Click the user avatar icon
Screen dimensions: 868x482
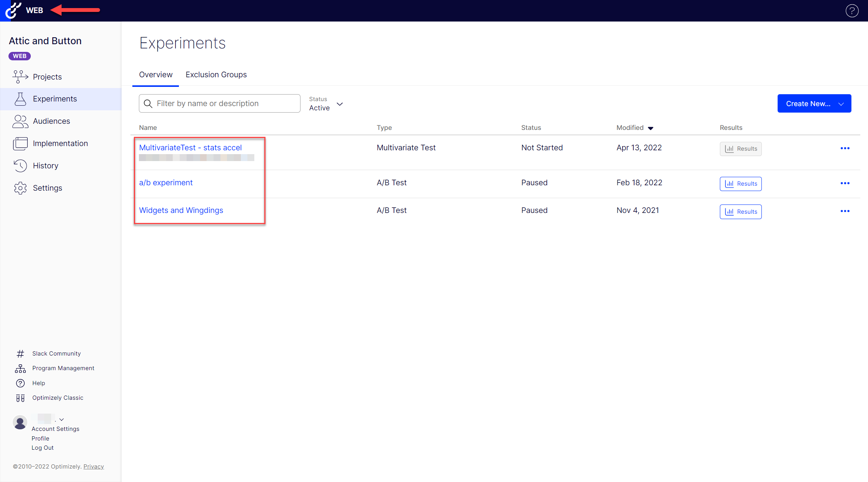click(x=20, y=422)
